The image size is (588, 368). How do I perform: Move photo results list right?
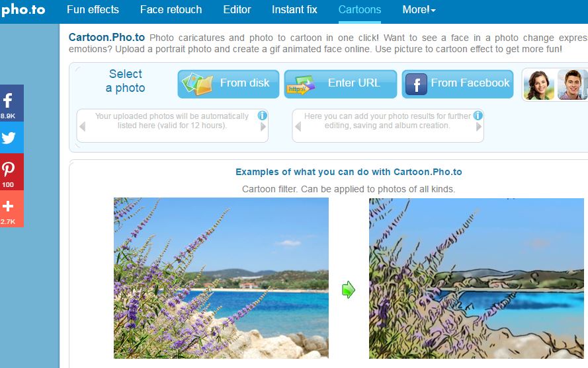tap(478, 127)
